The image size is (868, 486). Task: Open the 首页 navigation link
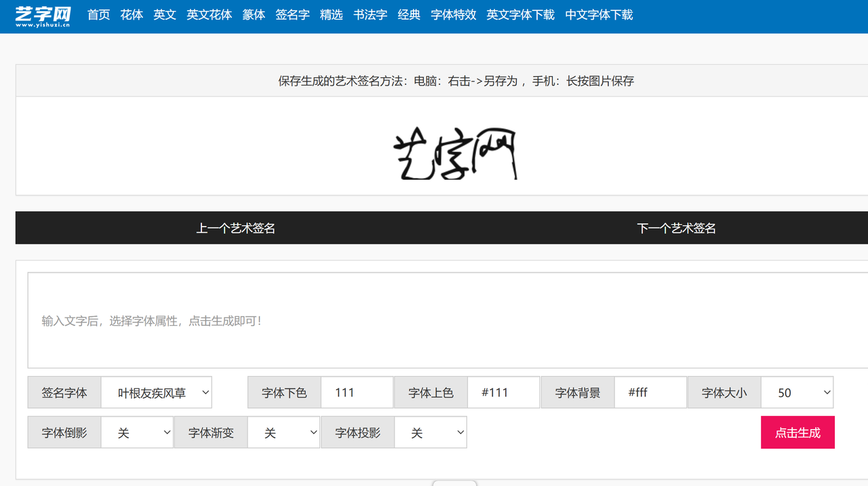[x=98, y=15]
